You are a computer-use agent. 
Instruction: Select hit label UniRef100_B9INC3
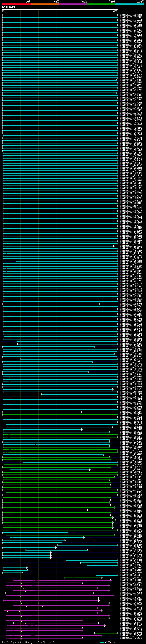(131, 55)
